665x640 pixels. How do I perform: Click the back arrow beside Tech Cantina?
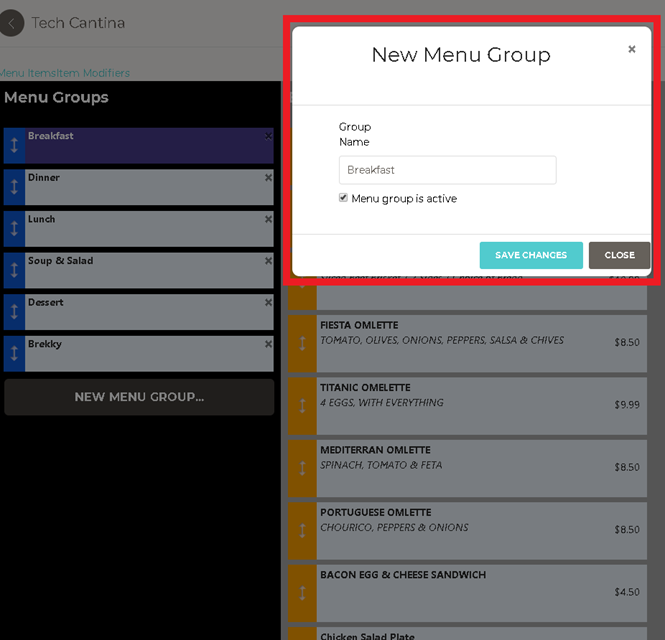pos(12,22)
